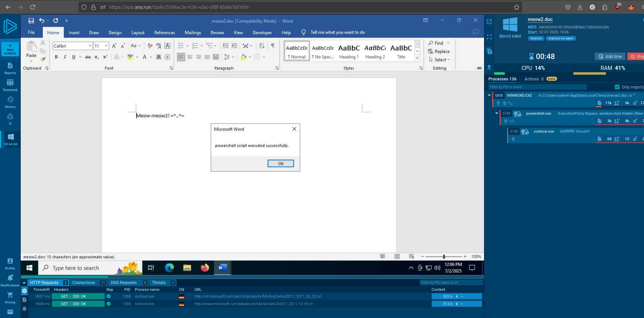644x318 pixels.
Task: Toggle Bold formatting
Action: coord(56,57)
